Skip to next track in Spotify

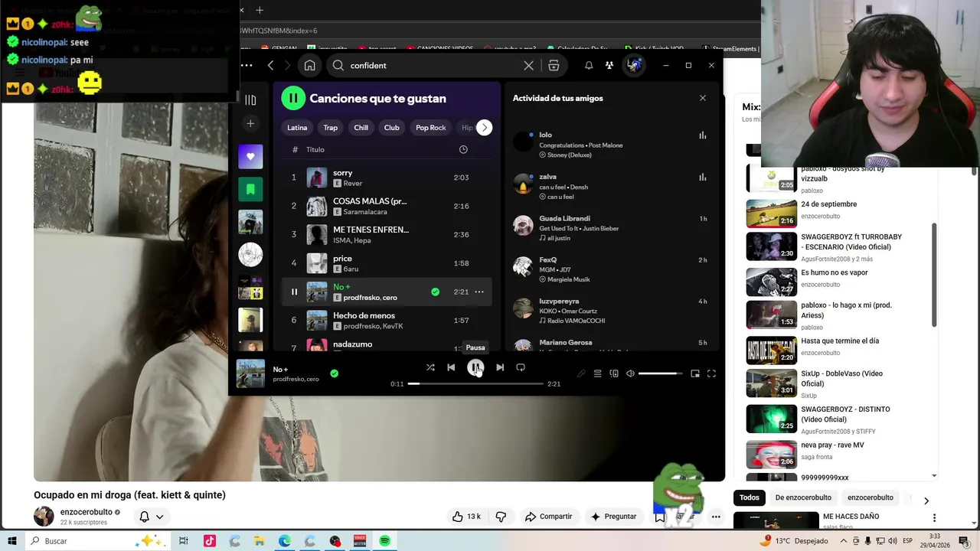[x=500, y=367]
